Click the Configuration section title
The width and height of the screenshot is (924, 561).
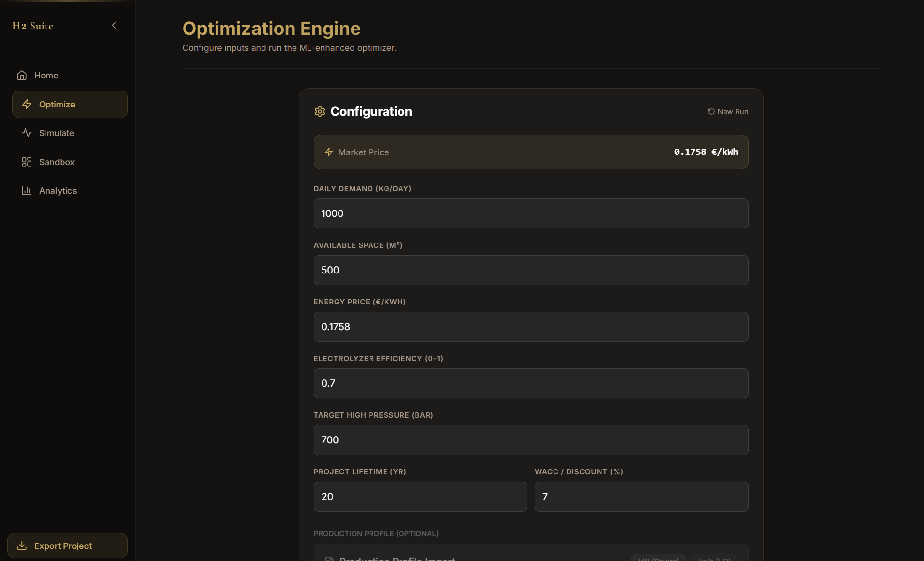coord(371,112)
